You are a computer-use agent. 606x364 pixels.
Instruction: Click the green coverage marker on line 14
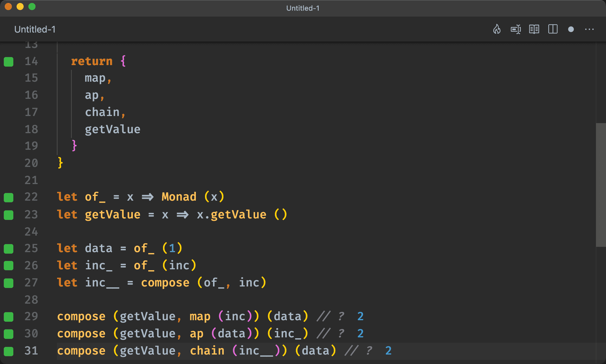9,62
